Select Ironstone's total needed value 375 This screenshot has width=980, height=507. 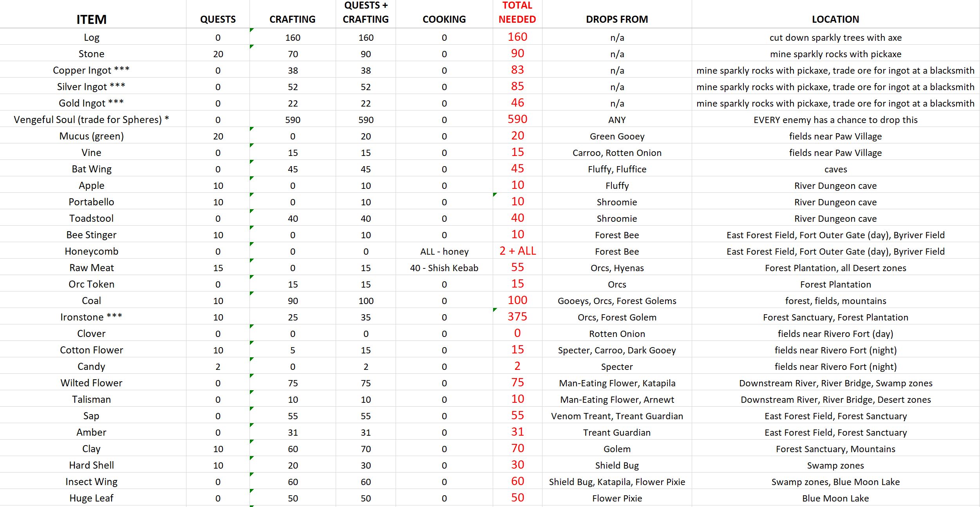tap(517, 317)
